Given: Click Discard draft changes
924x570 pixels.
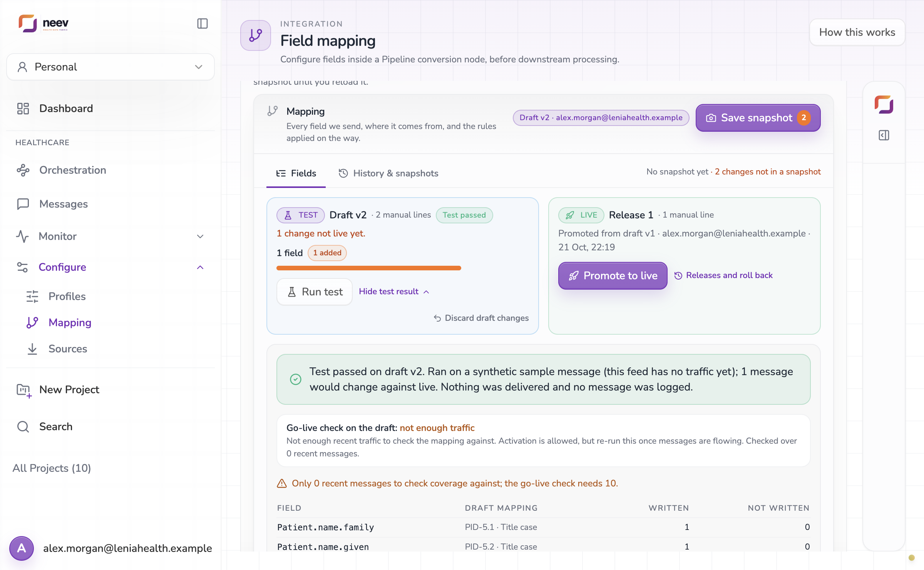Looking at the screenshot, I should (x=481, y=318).
